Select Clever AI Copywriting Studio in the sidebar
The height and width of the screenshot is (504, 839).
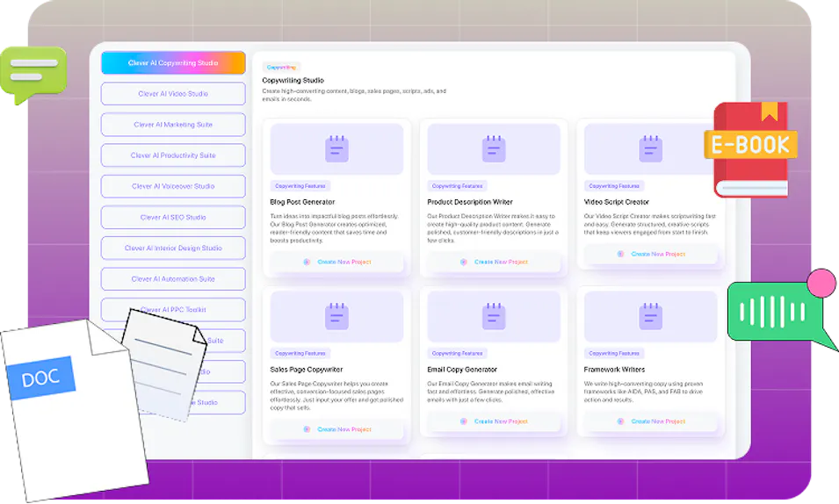pyautogui.click(x=173, y=63)
